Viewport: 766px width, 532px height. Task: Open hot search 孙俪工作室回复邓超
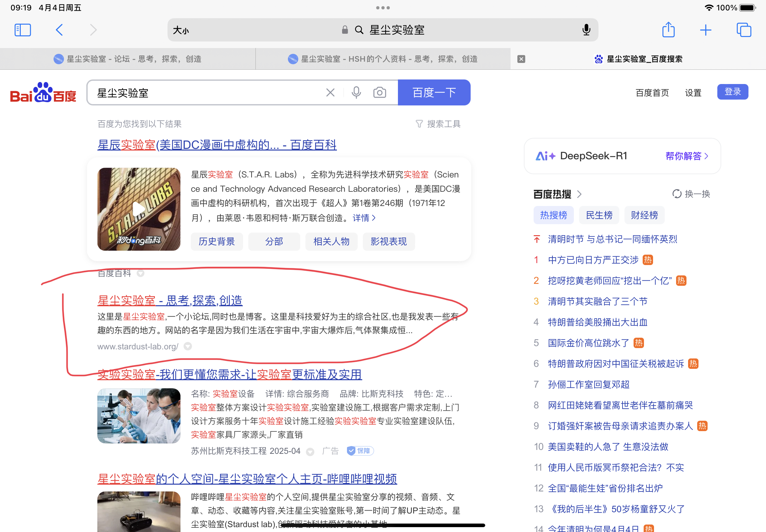[588, 384]
